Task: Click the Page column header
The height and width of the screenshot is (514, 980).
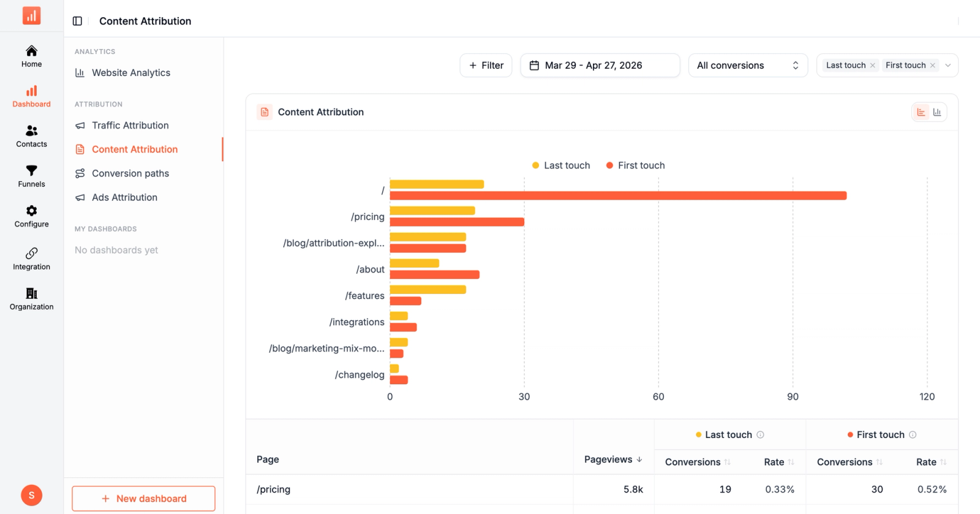Action: (268, 459)
